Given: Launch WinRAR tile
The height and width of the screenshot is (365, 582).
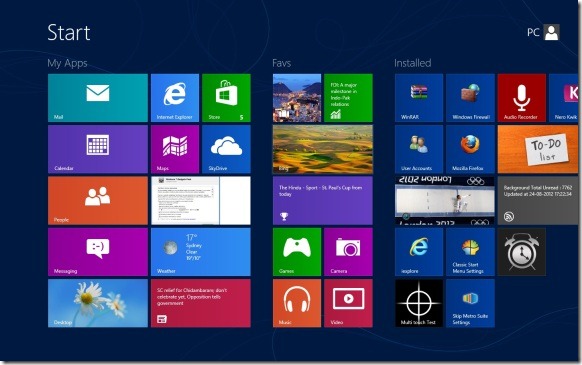Looking at the screenshot, I should click(419, 98).
